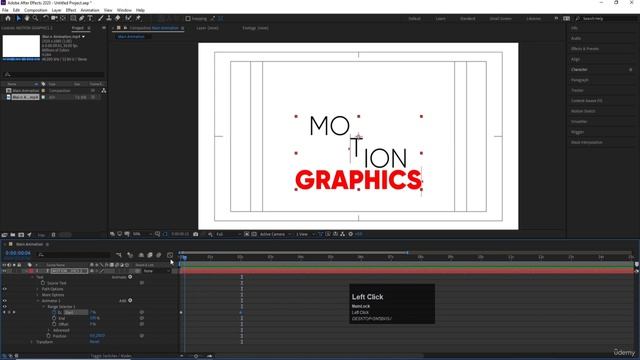Toggle visibility eye of Animator 1
Image resolution: width=640 pixels, height=360 pixels.
point(4,301)
